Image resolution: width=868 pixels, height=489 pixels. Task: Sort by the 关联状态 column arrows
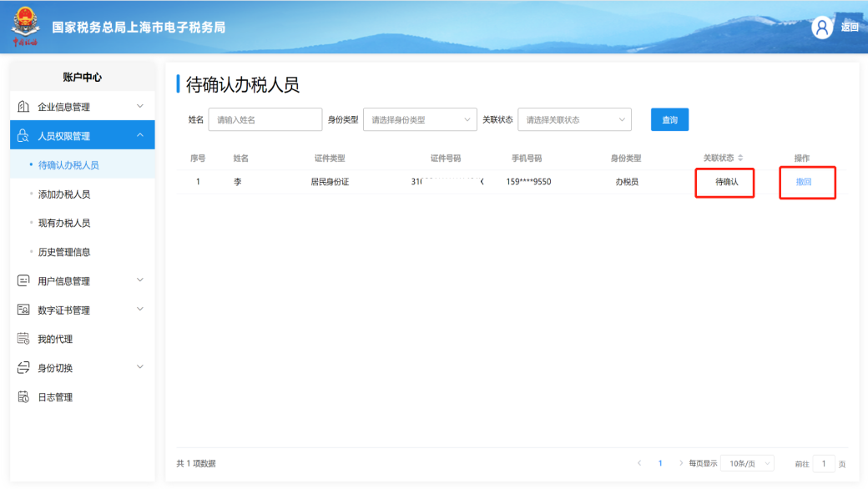coord(740,159)
